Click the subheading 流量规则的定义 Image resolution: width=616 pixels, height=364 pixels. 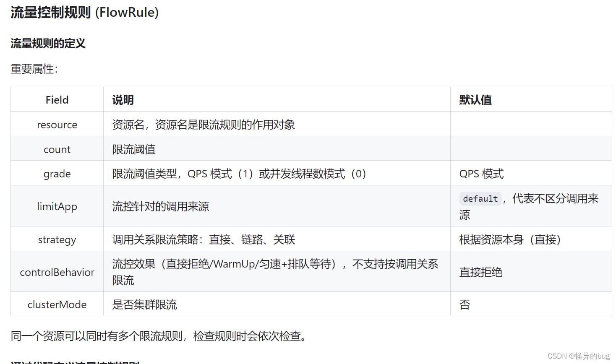47,43
